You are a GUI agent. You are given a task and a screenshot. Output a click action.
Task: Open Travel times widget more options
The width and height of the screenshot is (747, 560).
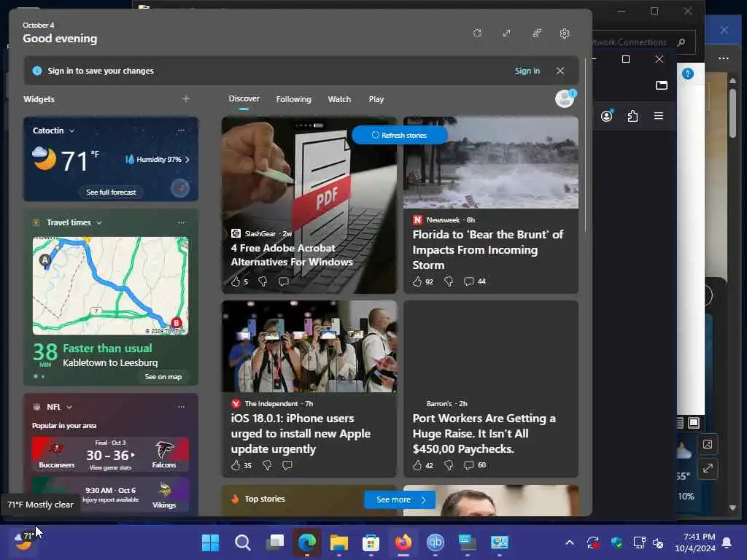(181, 222)
